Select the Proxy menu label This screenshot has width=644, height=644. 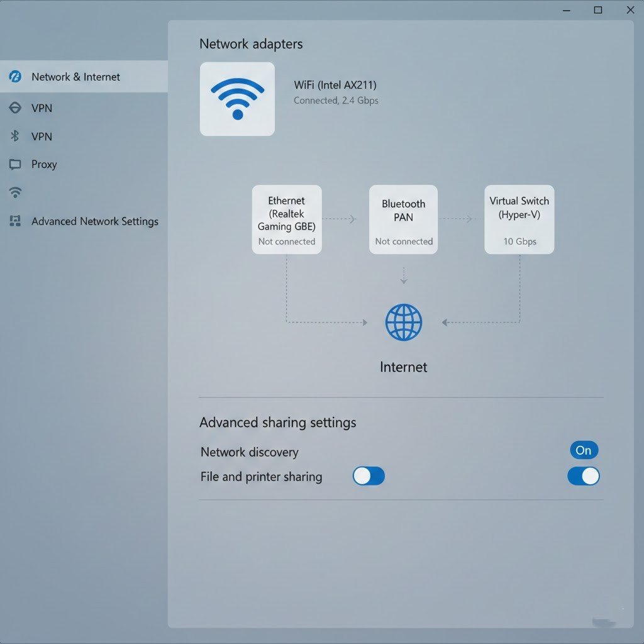[44, 164]
